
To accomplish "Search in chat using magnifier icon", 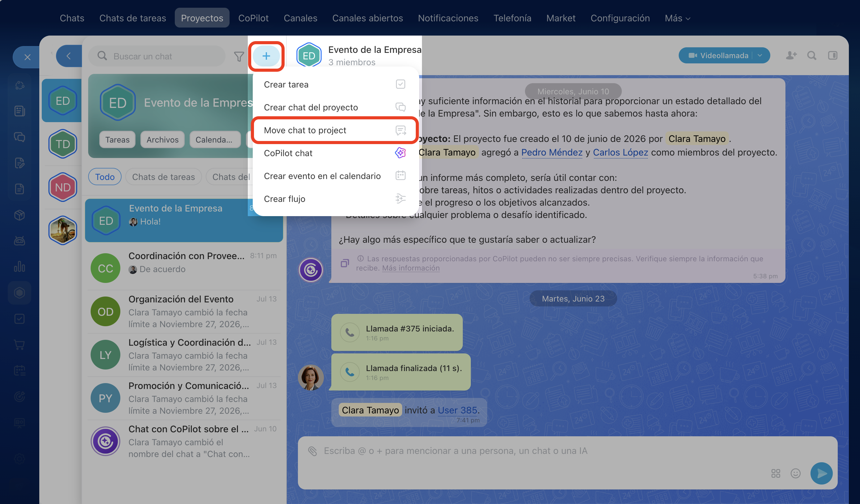I will coord(812,55).
